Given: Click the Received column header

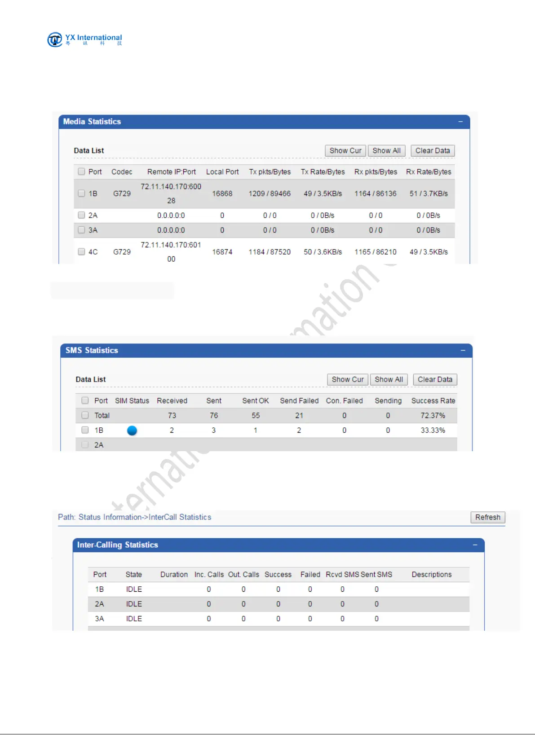Looking at the screenshot, I should pos(172,401).
